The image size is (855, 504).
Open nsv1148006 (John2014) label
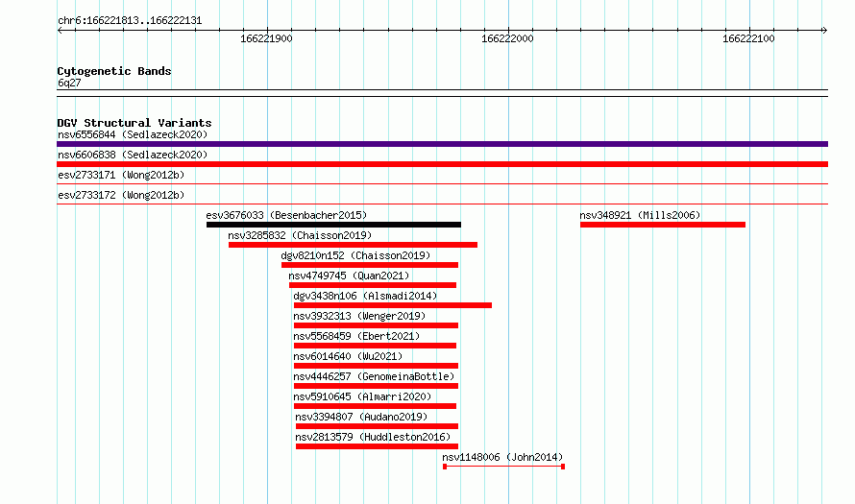502,457
